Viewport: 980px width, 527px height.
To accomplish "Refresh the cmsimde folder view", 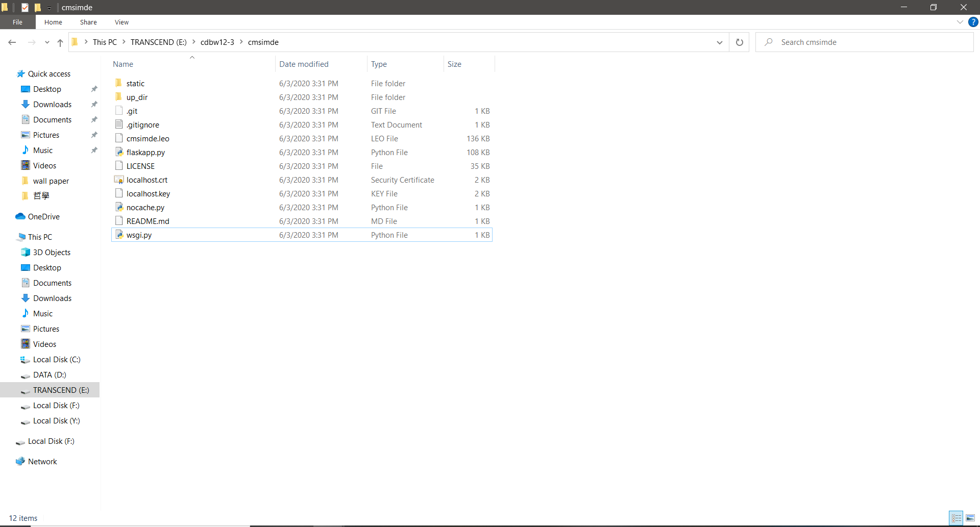I will pos(739,42).
